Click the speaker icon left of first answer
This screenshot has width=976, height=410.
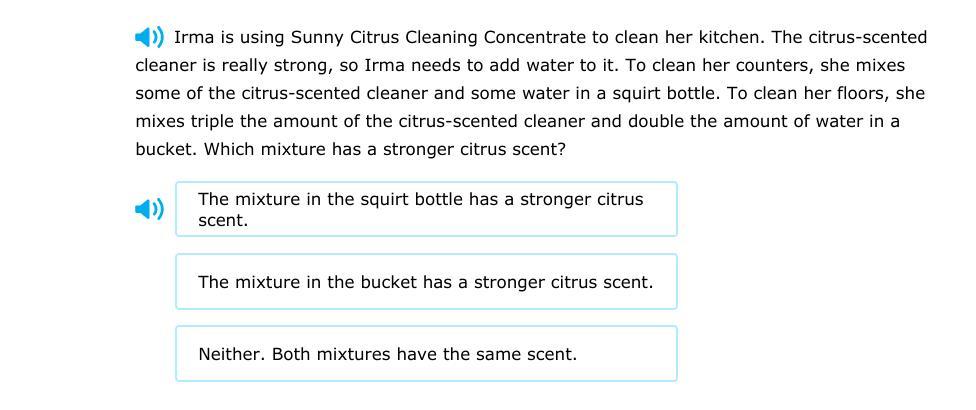[x=149, y=209]
